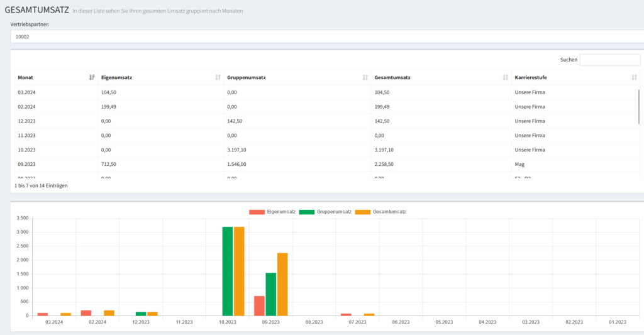Viewport: 644px width, 335px height.
Task: Click the Karrierestufe column sort arrows
Action: (634, 77)
